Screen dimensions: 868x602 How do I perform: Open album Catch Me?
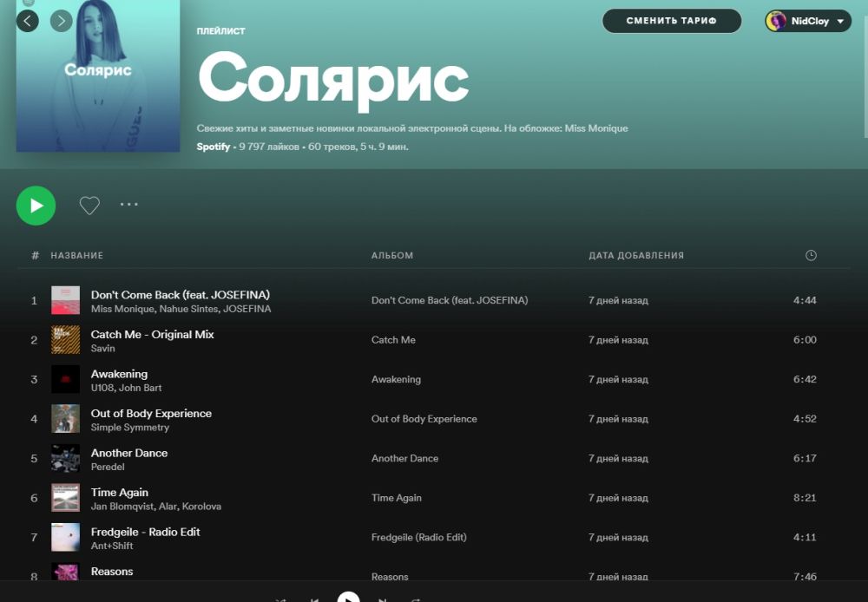pyautogui.click(x=393, y=340)
